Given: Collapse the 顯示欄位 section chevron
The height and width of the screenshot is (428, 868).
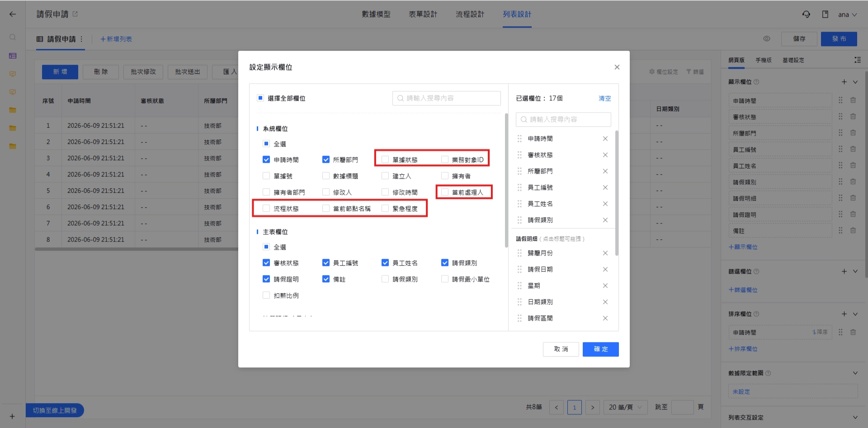Looking at the screenshot, I should pyautogui.click(x=855, y=82).
